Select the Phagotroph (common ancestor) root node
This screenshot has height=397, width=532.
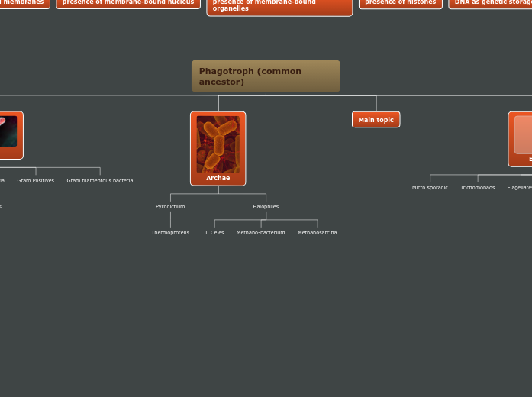pos(266,76)
